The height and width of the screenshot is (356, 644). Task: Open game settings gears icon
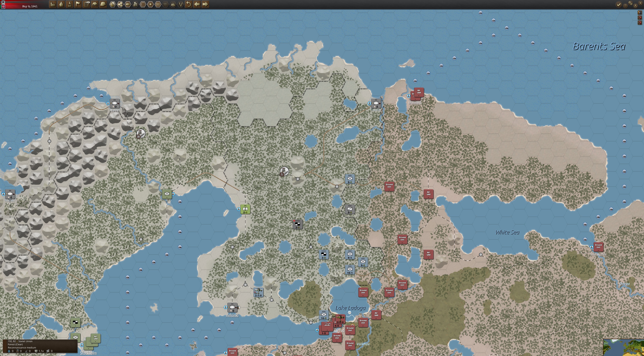point(630,3)
